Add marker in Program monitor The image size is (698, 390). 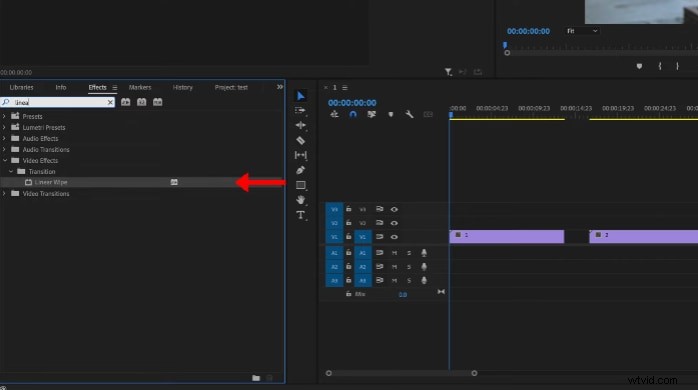(639, 66)
